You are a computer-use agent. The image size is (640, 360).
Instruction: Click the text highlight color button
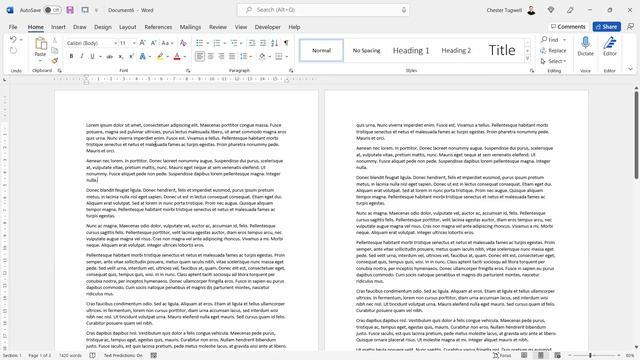160,56
